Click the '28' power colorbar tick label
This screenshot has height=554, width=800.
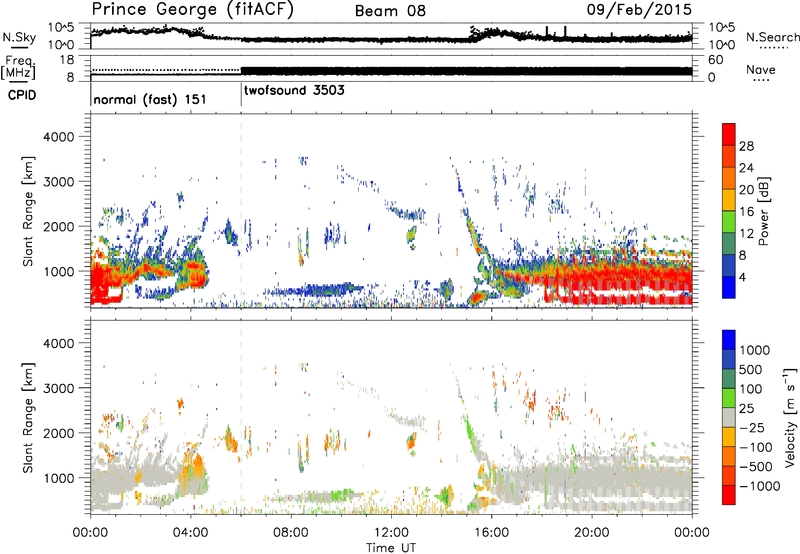(x=746, y=146)
